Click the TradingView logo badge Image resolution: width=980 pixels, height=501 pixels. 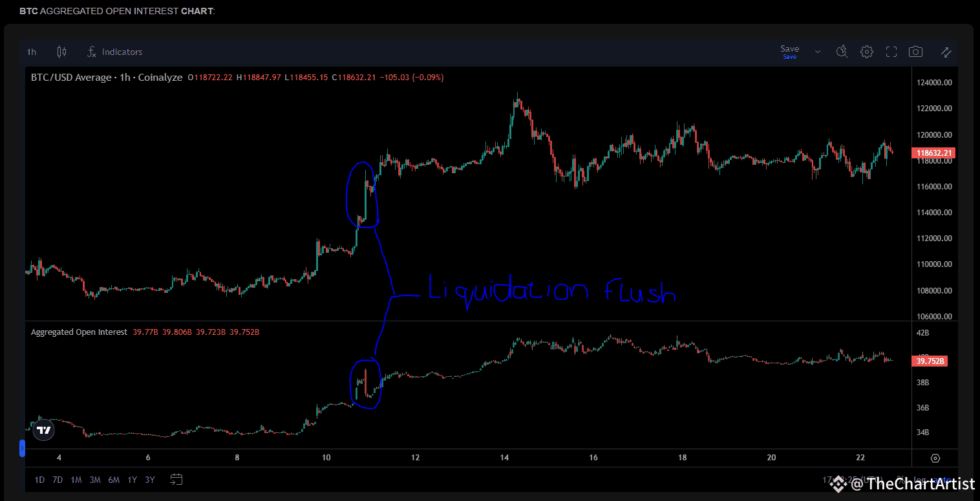43,430
